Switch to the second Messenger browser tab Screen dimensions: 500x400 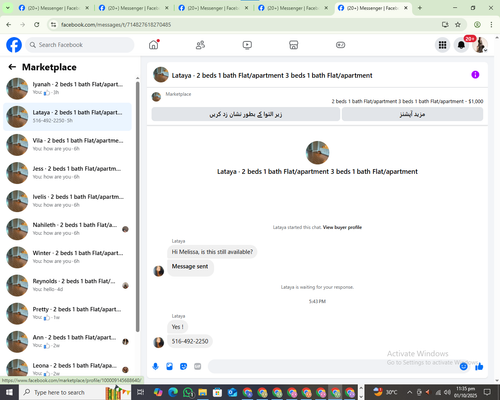pyautogui.click(x=133, y=8)
